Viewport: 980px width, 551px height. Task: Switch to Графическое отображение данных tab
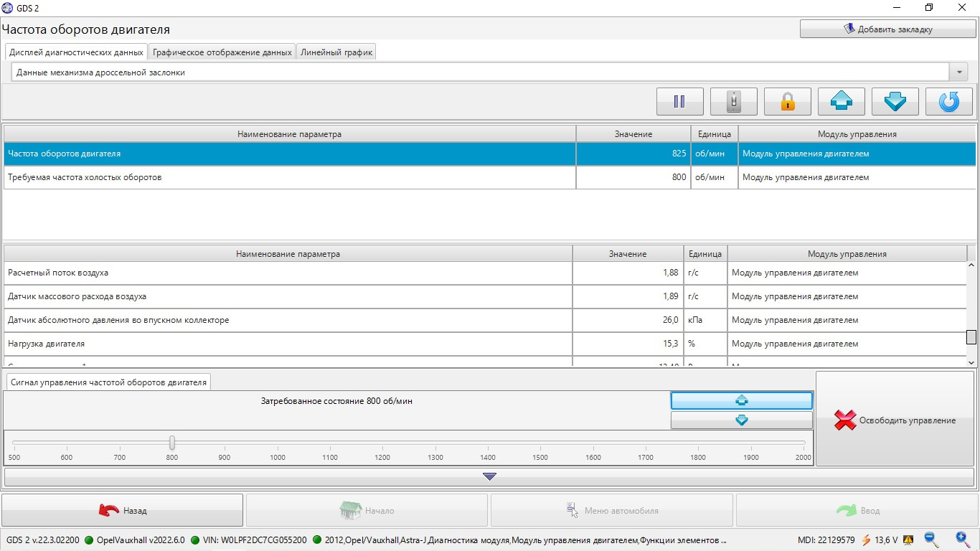(x=222, y=52)
